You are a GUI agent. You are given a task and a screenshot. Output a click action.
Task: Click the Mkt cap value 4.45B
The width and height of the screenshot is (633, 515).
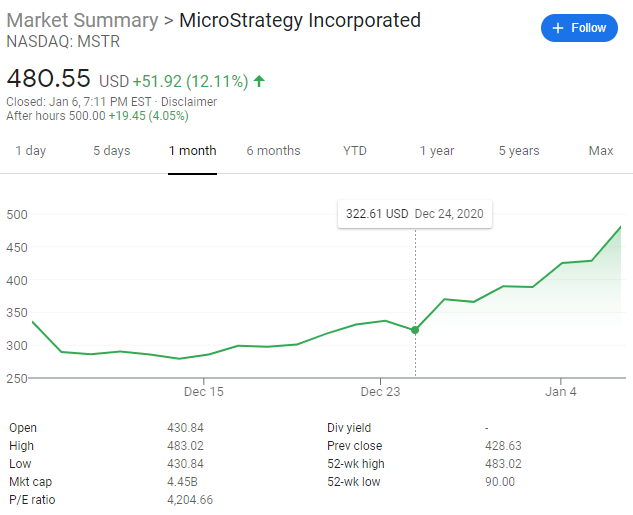point(182,482)
